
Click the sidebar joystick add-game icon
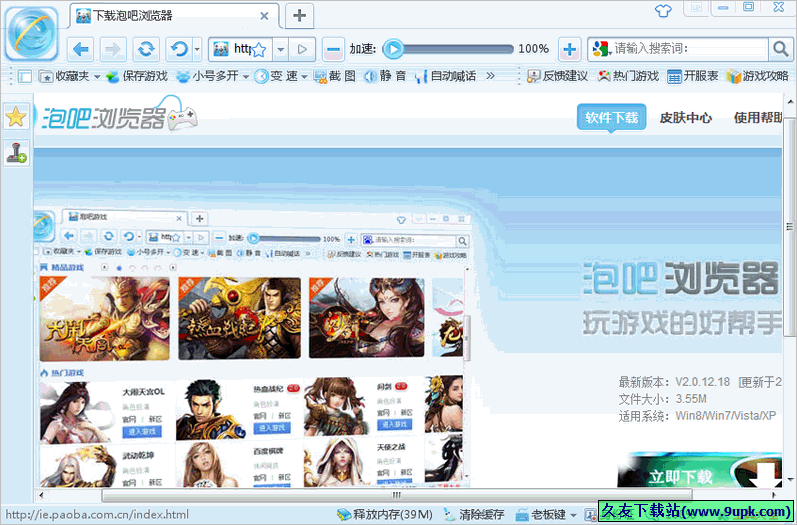pyautogui.click(x=16, y=152)
